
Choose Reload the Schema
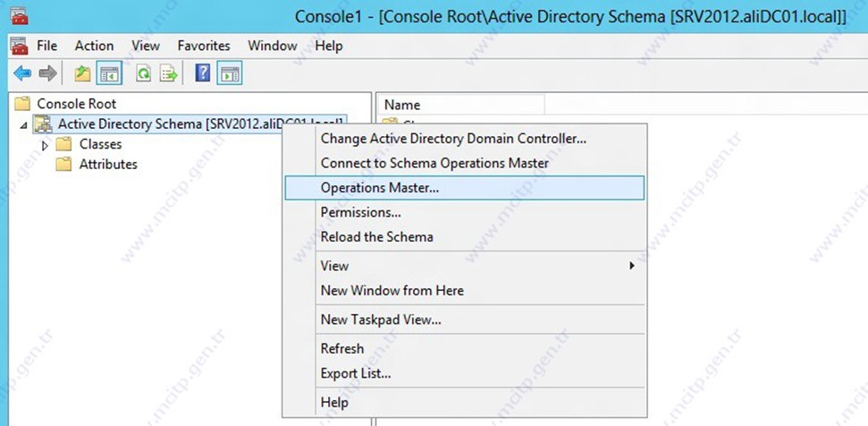pos(464,236)
